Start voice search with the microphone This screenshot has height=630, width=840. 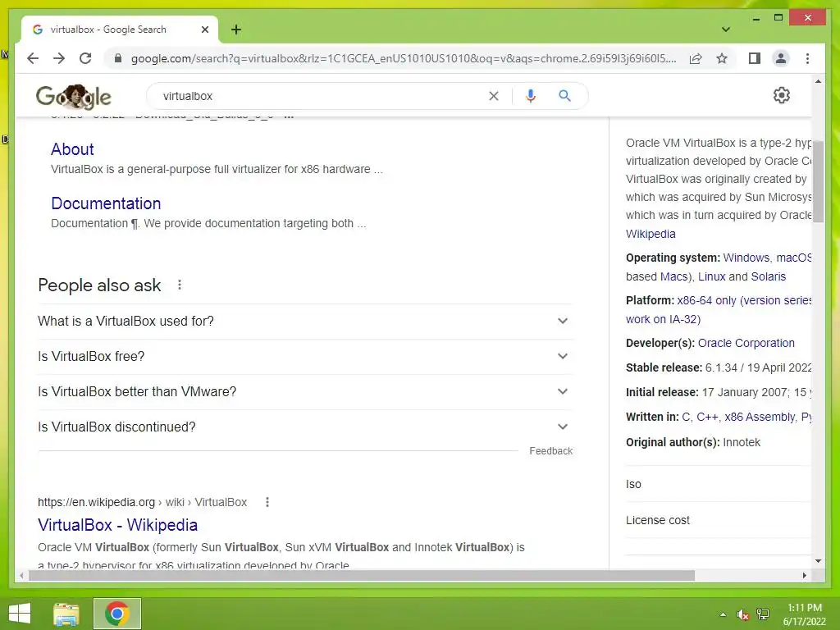531,96
